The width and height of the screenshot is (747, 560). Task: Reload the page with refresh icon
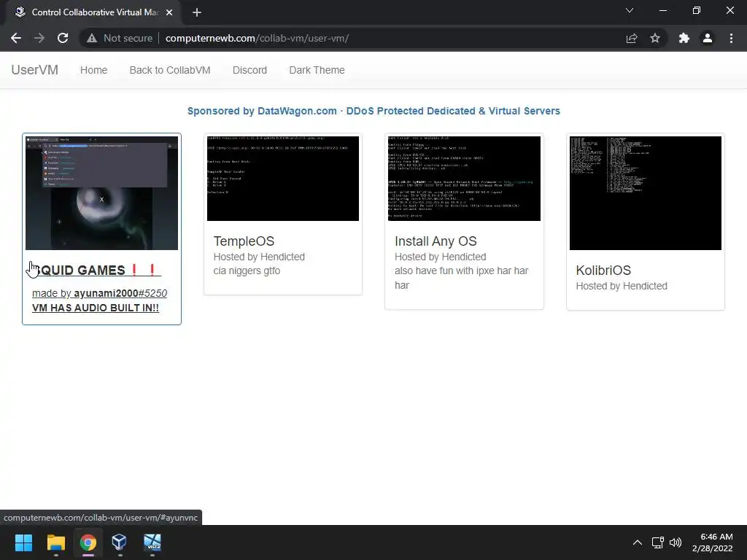(63, 38)
